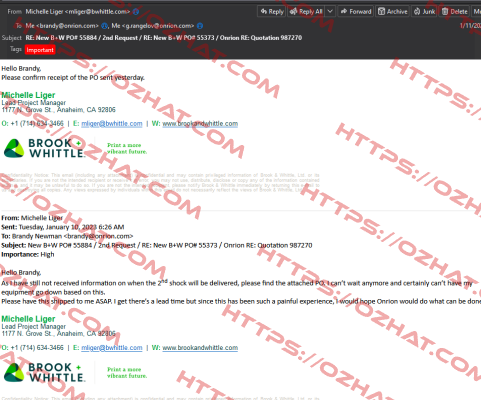This screenshot has height=400, width=481.
Task: Open first www.brookandwhittle.com website link
Action: tap(200, 124)
